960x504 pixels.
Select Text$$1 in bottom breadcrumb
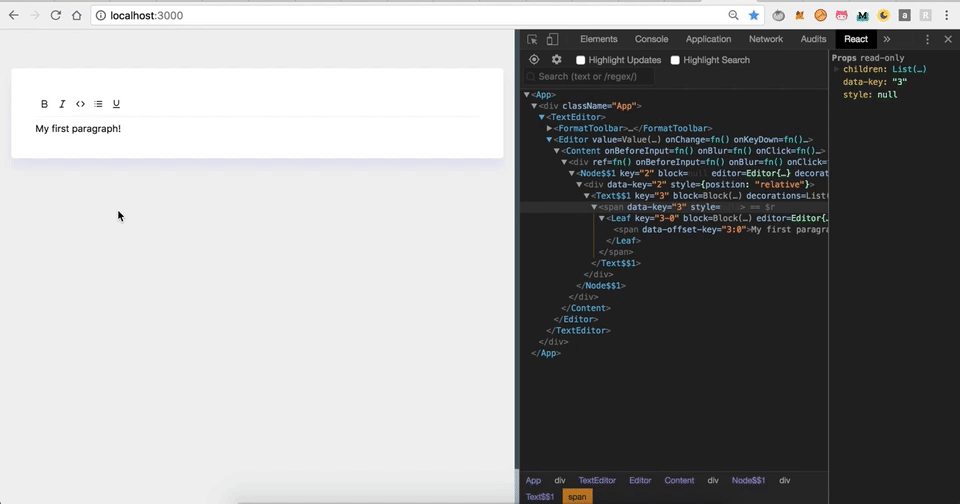pyautogui.click(x=539, y=497)
